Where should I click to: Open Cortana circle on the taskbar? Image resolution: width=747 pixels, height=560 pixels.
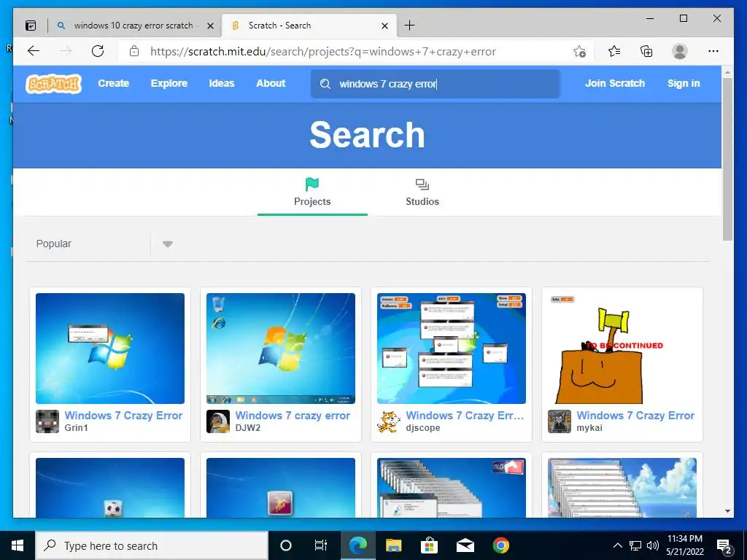pos(286,545)
